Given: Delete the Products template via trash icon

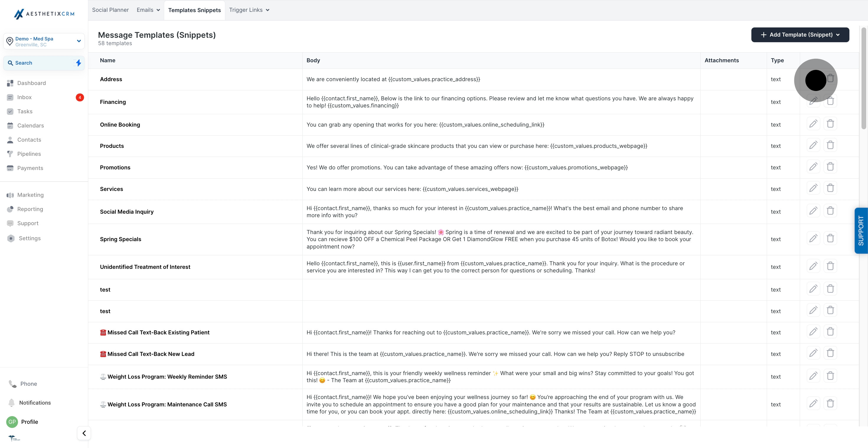Looking at the screenshot, I should coord(830,145).
